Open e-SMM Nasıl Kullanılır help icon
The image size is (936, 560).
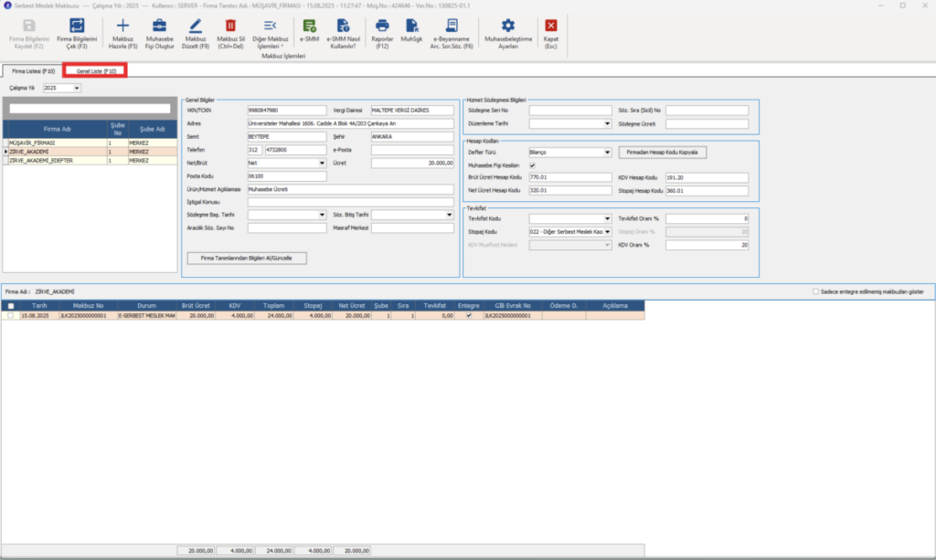click(x=344, y=26)
